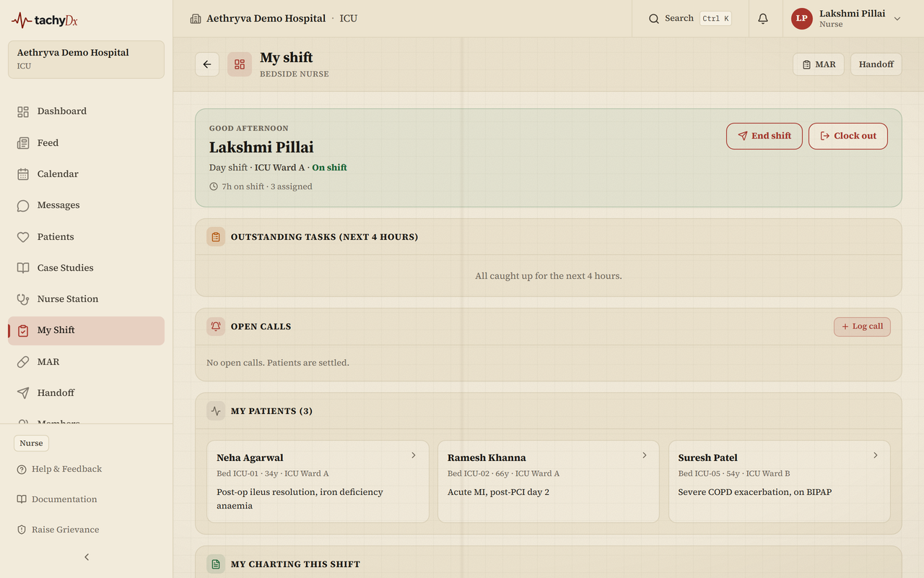Select the Aethryva Demo Hospital ICU card
The height and width of the screenshot is (578, 924).
click(86, 59)
